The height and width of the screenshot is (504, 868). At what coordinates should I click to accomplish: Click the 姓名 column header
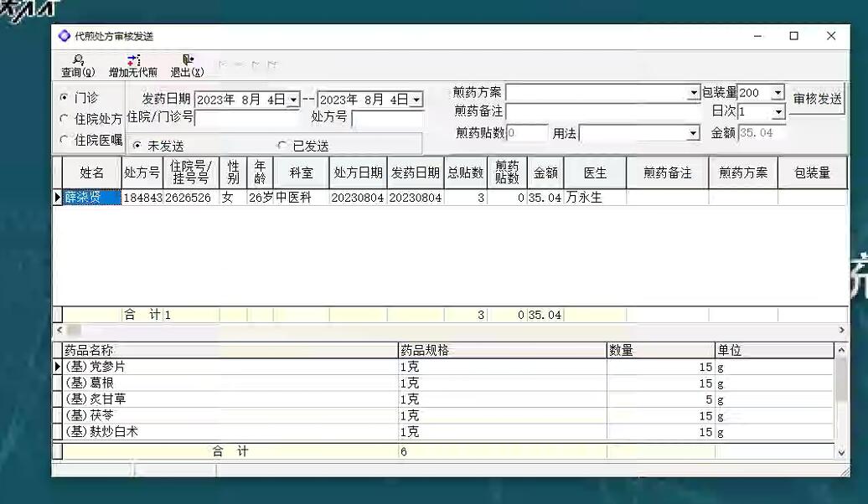click(92, 172)
